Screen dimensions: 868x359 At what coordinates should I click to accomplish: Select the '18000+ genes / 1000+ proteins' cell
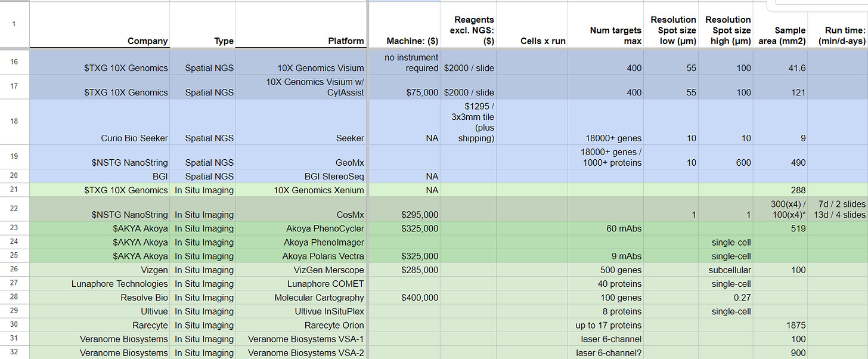click(606, 157)
